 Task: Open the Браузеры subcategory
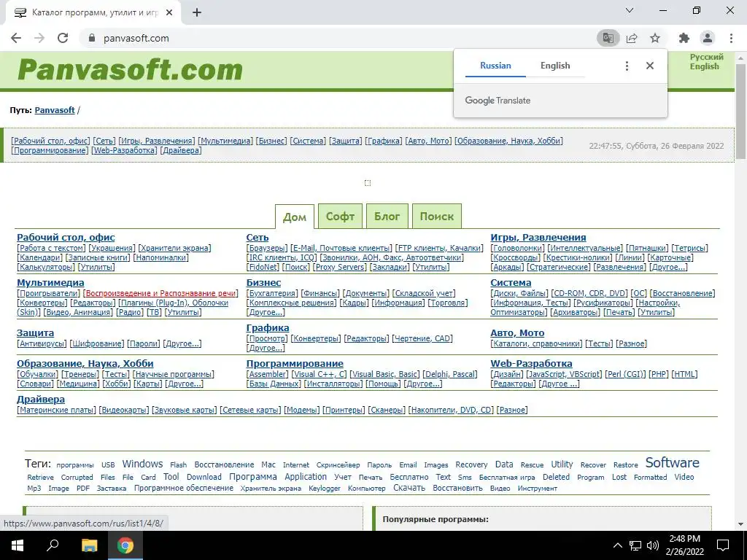pos(267,248)
